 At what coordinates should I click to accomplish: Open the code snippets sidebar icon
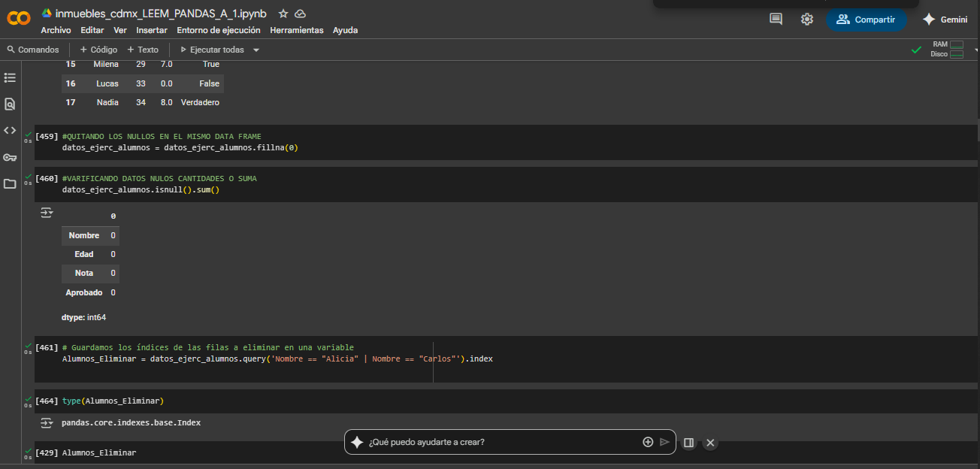[x=10, y=130]
